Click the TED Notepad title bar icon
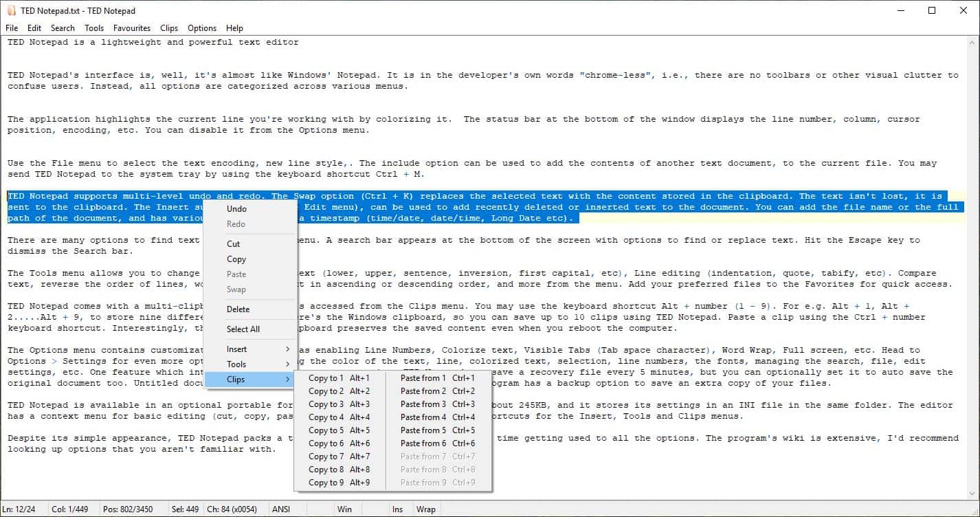Screen dimensions: 980x517 pyautogui.click(x=10, y=10)
